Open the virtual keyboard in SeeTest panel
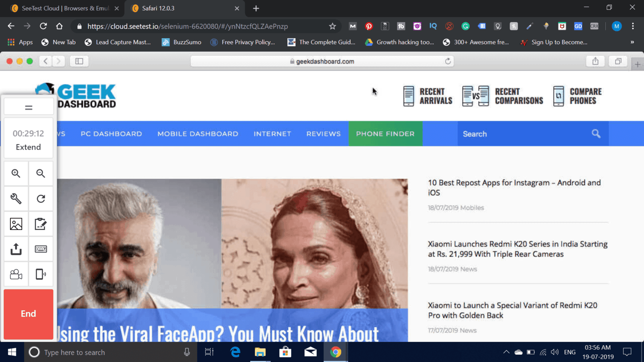The height and width of the screenshot is (362, 644). [x=41, y=249]
